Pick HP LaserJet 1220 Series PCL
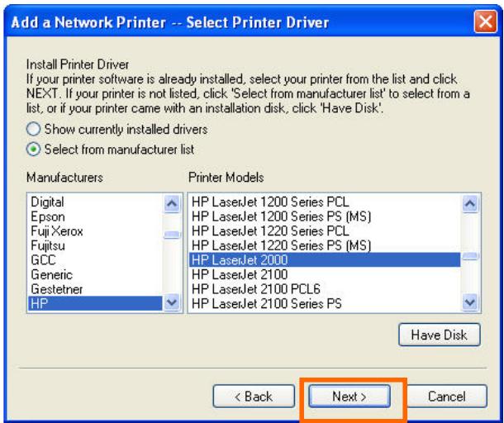The image size is (504, 423). 325,231
